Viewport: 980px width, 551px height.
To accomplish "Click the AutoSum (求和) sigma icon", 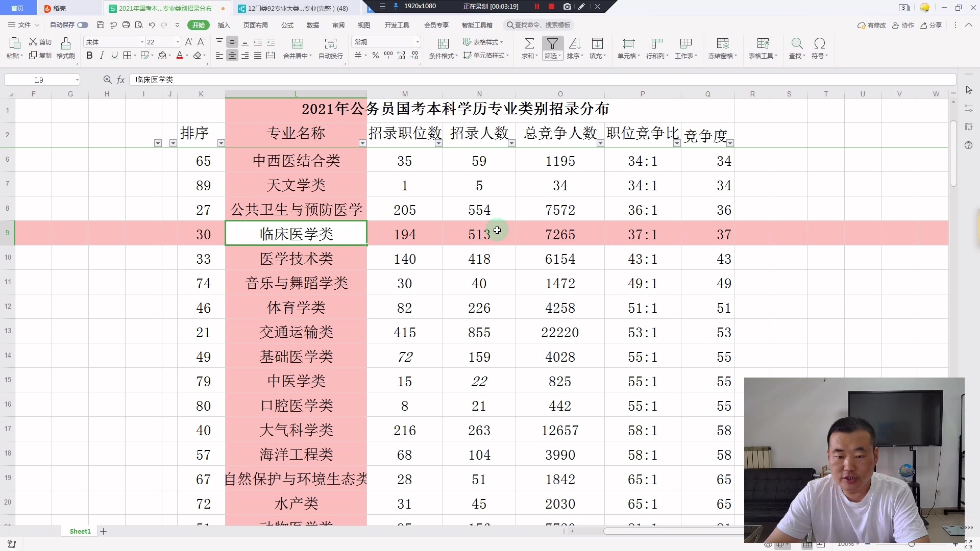I will [530, 43].
